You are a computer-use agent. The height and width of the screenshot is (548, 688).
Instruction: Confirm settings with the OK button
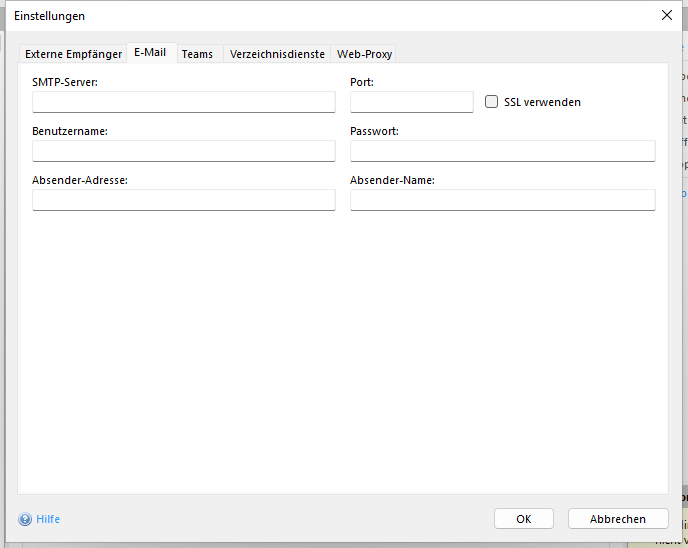(523, 519)
